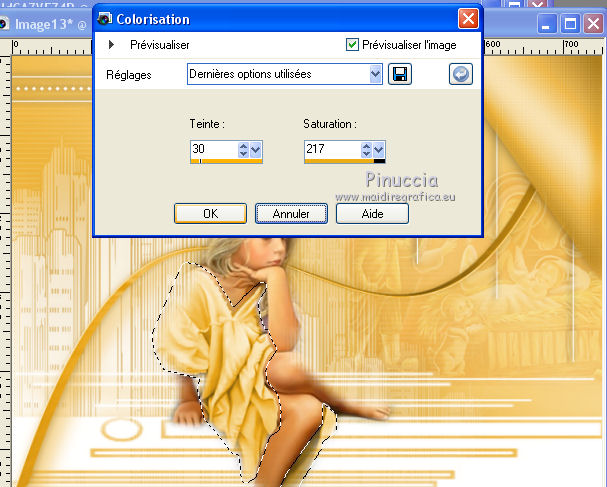Screen dimensions: 607x487
Task: Click the save preset floppy disk icon
Action: click(400, 74)
